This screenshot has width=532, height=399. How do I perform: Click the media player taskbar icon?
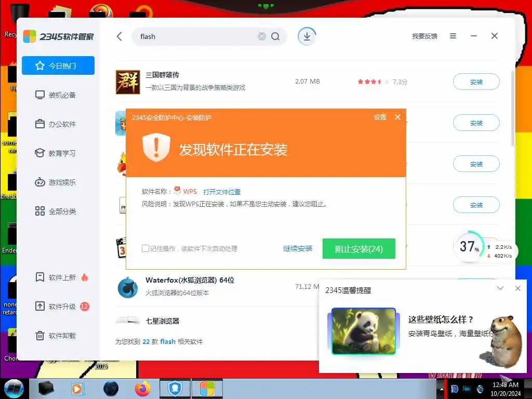point(78,389)
